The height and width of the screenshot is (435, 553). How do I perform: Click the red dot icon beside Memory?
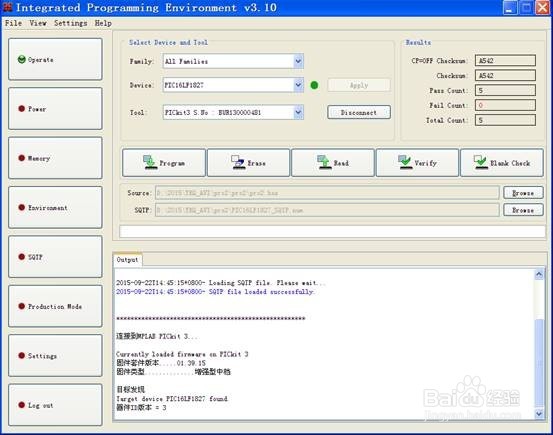(x=22, y=158)
